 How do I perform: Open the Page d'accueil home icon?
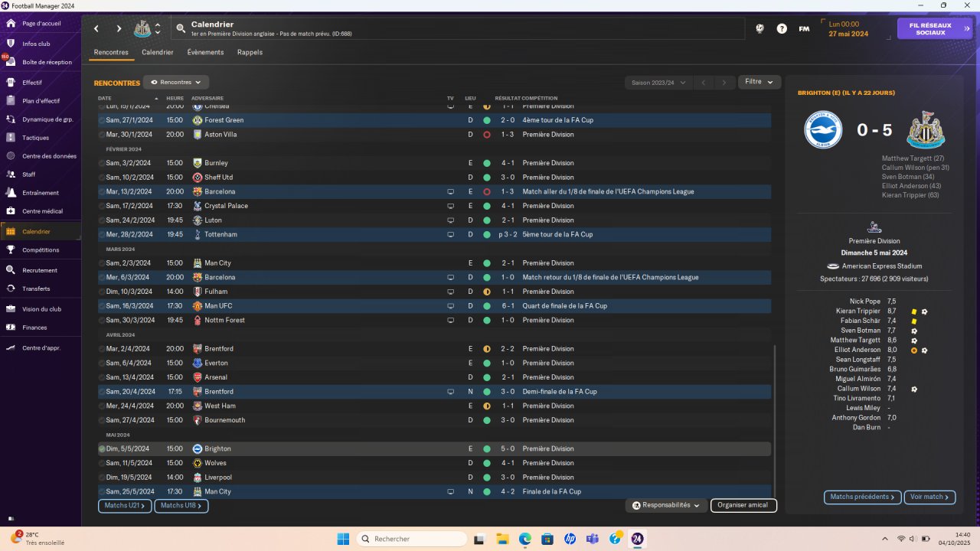click(x=11, y=24)
